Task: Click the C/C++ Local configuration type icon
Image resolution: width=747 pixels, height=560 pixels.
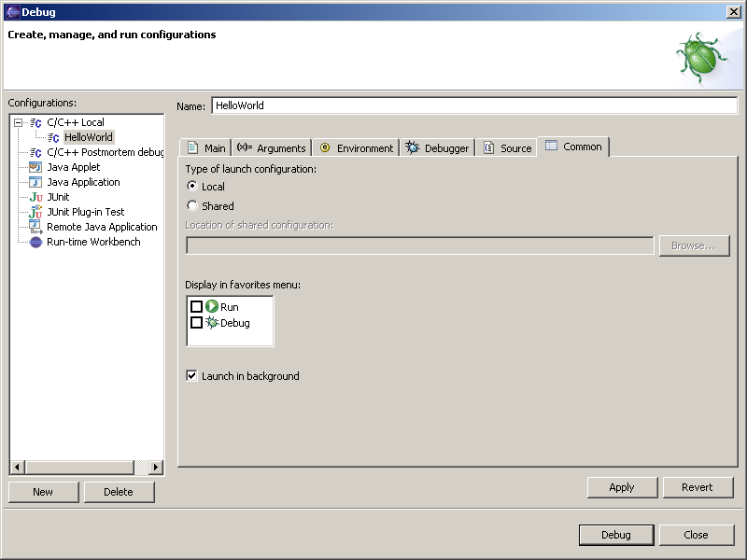Action: tap(35, 122)
